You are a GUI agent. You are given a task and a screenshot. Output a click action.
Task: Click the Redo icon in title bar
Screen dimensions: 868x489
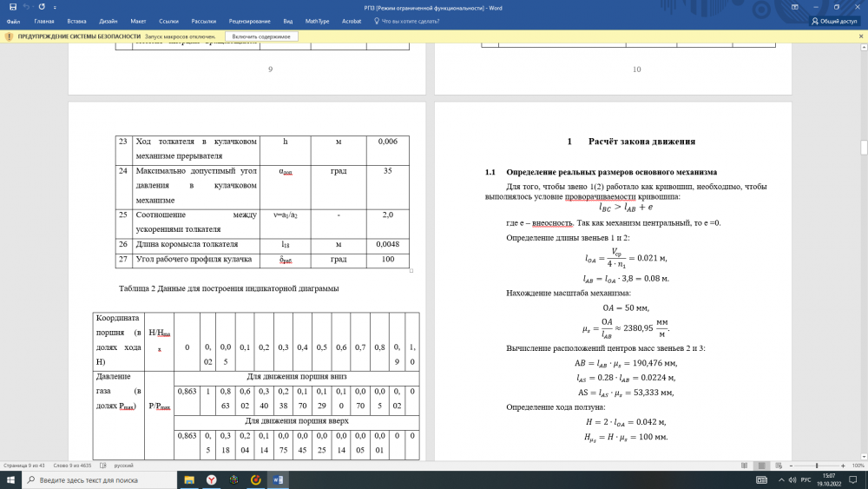tap(41, 7)
